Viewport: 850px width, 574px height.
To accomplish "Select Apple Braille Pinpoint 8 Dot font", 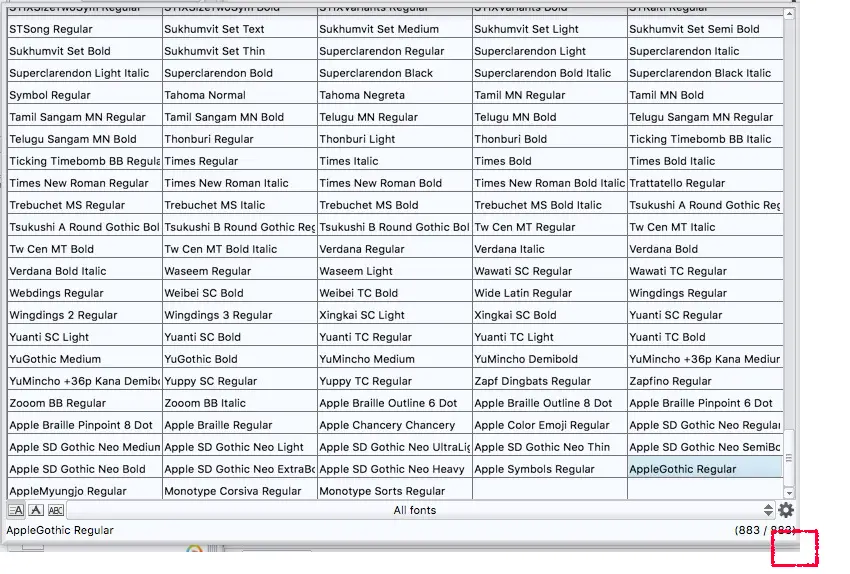I will (85, 425).
